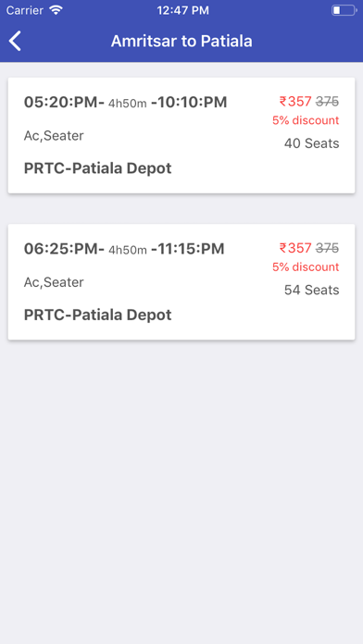Tap PRTC-Patiala Depot on second card
This screenshot has width=363, height=644.
click(98, 315)
